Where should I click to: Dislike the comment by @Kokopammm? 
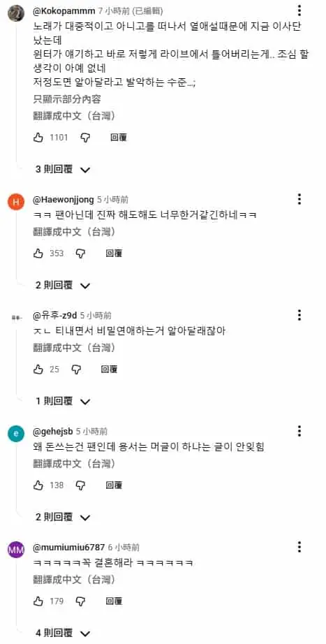85,138
